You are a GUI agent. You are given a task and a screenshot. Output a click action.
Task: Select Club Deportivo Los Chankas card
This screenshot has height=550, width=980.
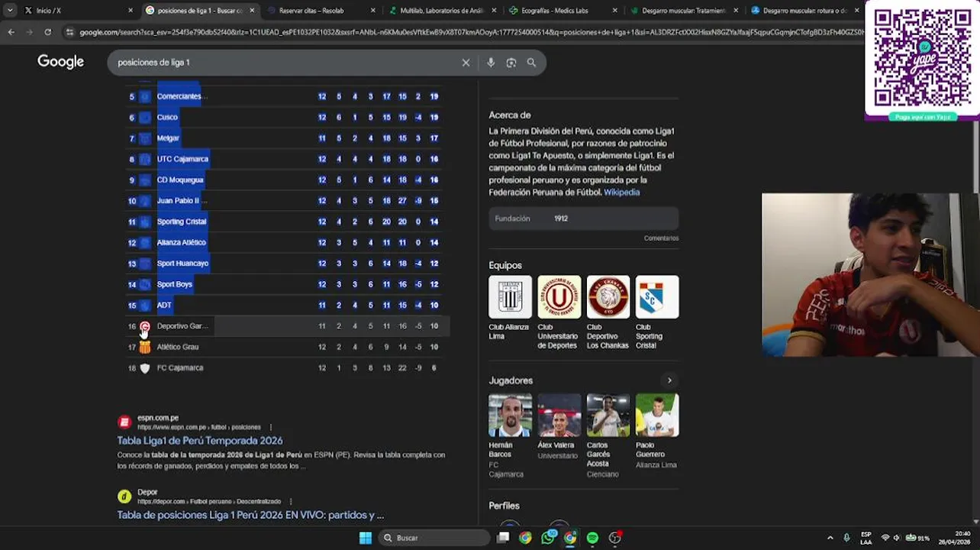click(608, 313)
